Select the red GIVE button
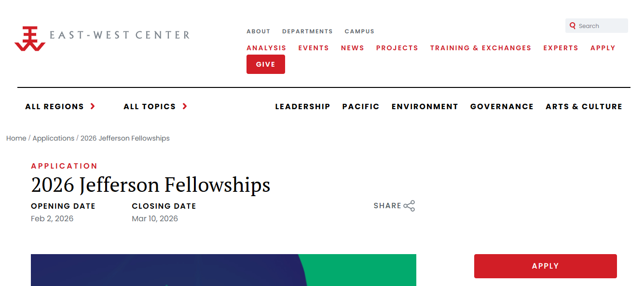The image size is (644, 286). pos(266,64)
